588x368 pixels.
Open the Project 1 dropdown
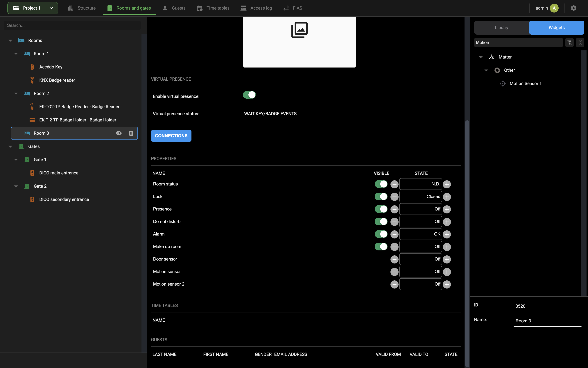[33, 8]
